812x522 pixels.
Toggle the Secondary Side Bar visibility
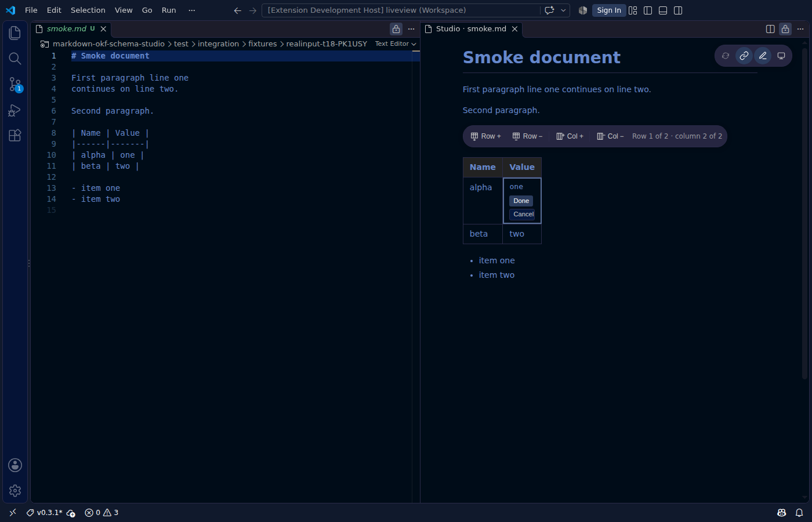(x=678, y=10)
